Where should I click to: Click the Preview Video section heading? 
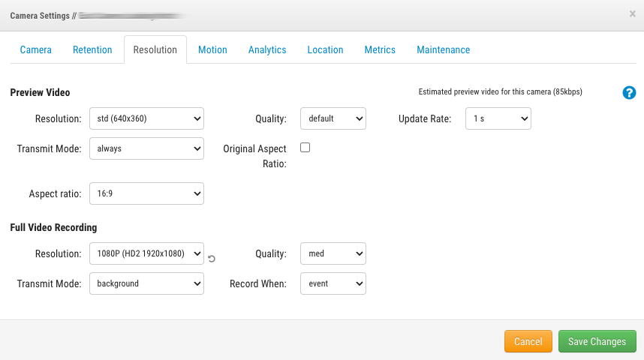point(40,92)
